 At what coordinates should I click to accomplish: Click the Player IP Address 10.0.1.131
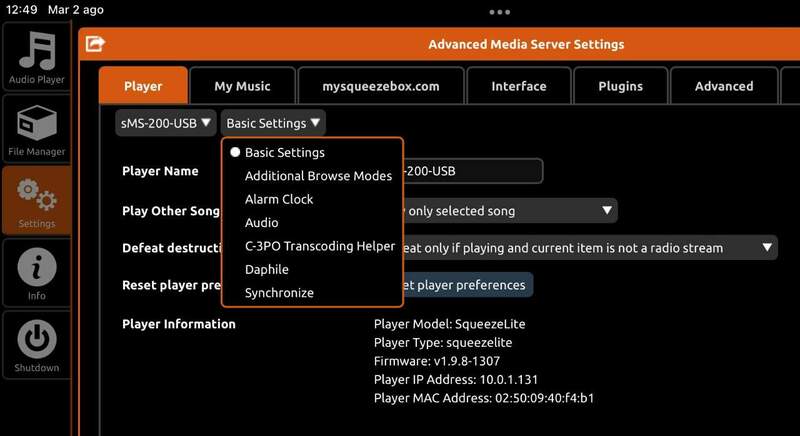pyautogui.click(x=456, y=379)
